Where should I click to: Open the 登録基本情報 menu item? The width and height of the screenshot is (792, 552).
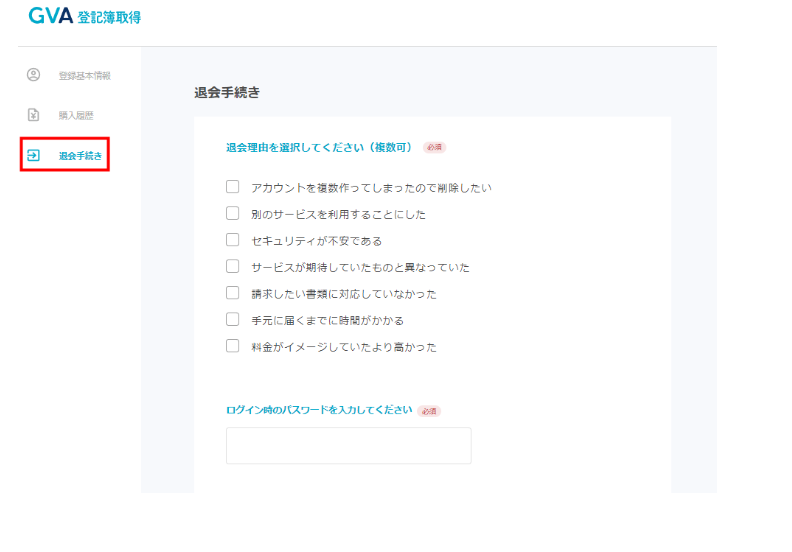tap(84, 76)
